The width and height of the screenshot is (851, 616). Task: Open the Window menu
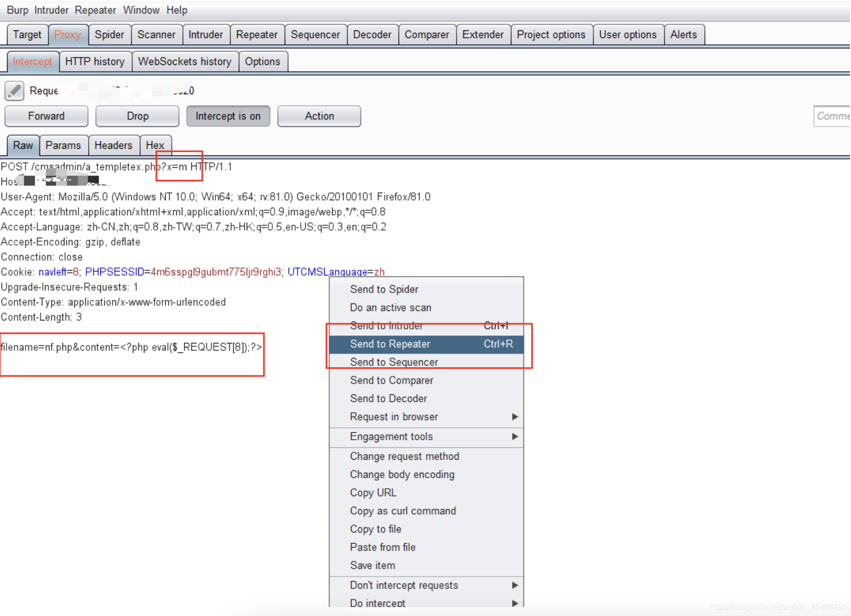click(x=141, y=10)
